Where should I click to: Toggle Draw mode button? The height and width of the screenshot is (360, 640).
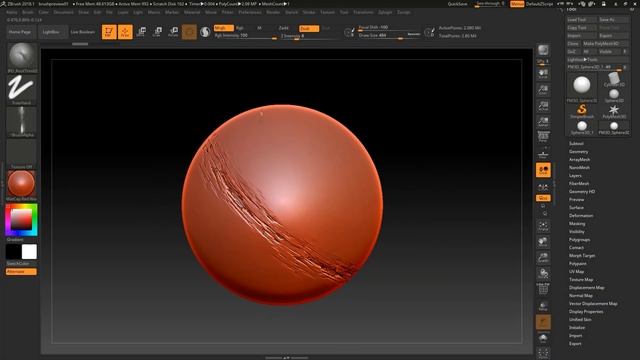(125, 32)
